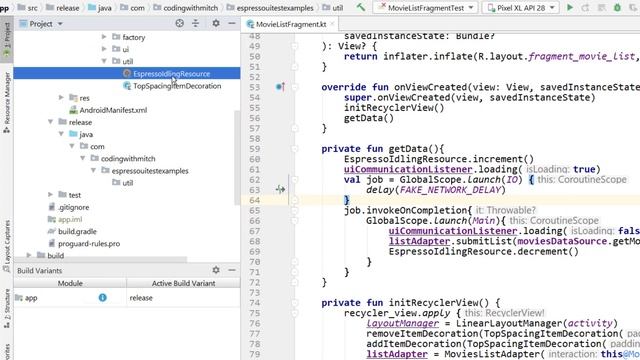Select app.iml file in tree
Screen dimensions: 640x360
click(70, 219)
